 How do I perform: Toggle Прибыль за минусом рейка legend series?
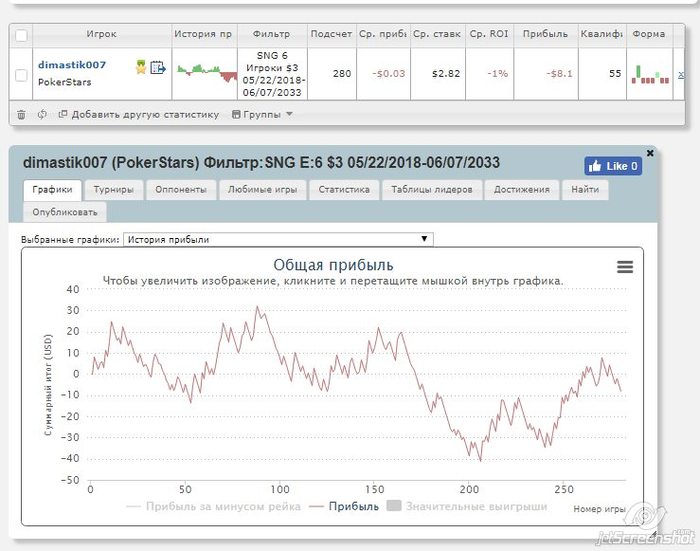(213, 506)
